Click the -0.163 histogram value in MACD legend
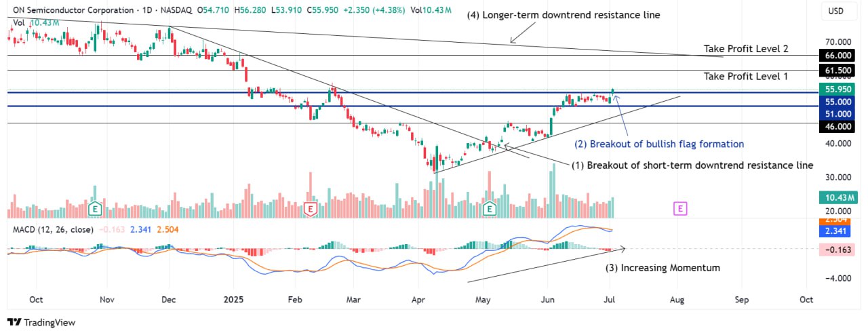 (111, 229)
